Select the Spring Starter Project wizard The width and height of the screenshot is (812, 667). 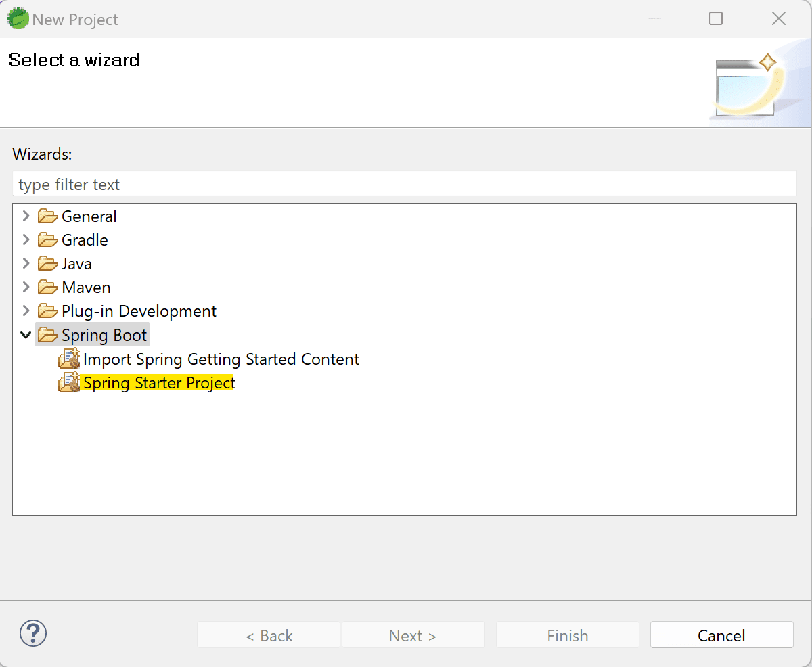point(158,382)
